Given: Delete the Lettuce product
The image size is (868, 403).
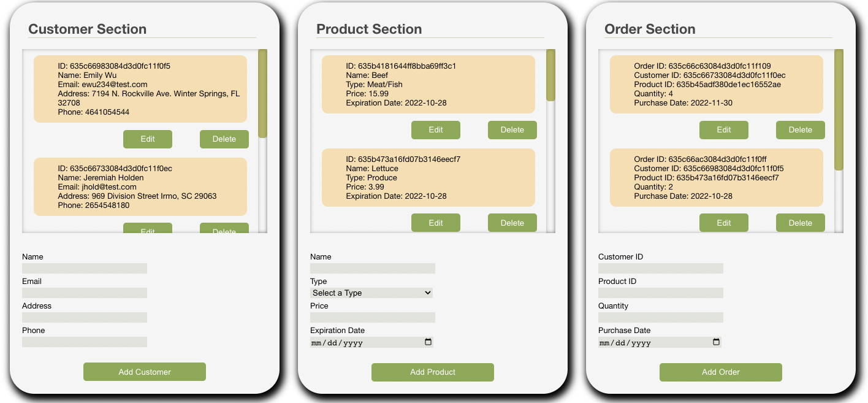Looking at the screenshot, I should 512,223.
